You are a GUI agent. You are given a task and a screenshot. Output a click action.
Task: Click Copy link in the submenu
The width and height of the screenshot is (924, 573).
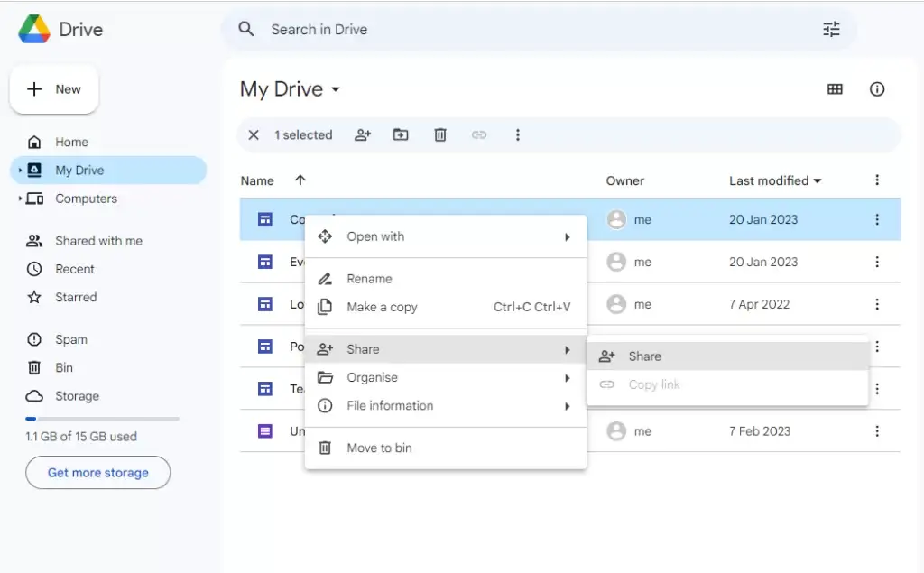pos(727,385)
